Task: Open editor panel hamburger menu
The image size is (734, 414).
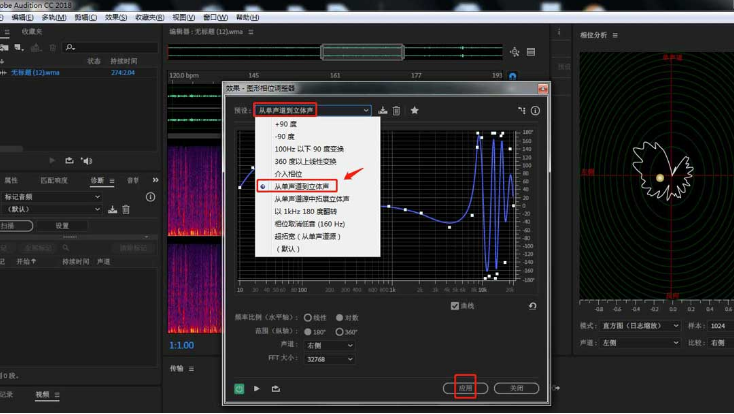Action: pyautogui.click(x=251, y=32)
